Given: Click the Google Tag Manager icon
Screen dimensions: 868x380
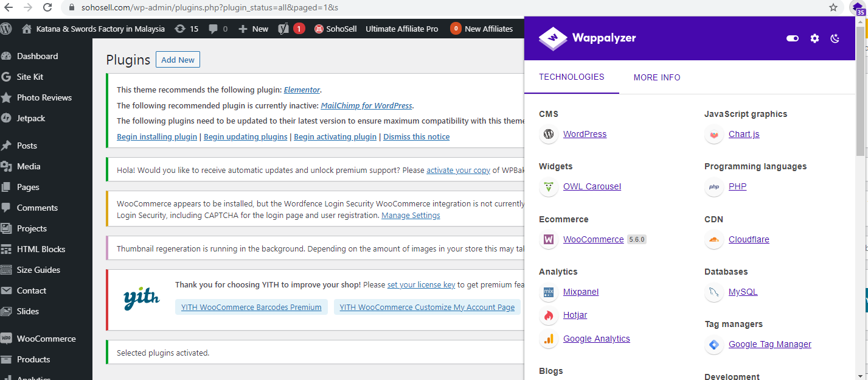Looking at the screenshot, I should point(714,345).
